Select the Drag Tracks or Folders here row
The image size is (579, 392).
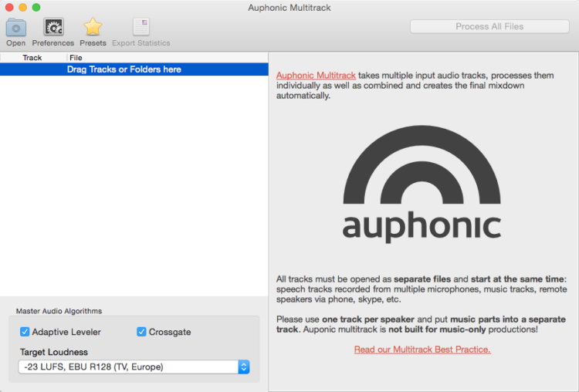pos(134,69)
